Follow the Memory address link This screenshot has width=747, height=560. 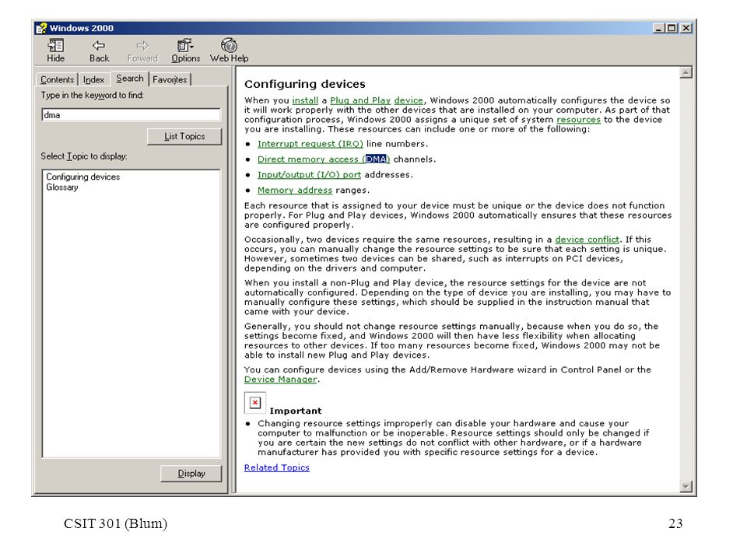click(x=295, y=190)
